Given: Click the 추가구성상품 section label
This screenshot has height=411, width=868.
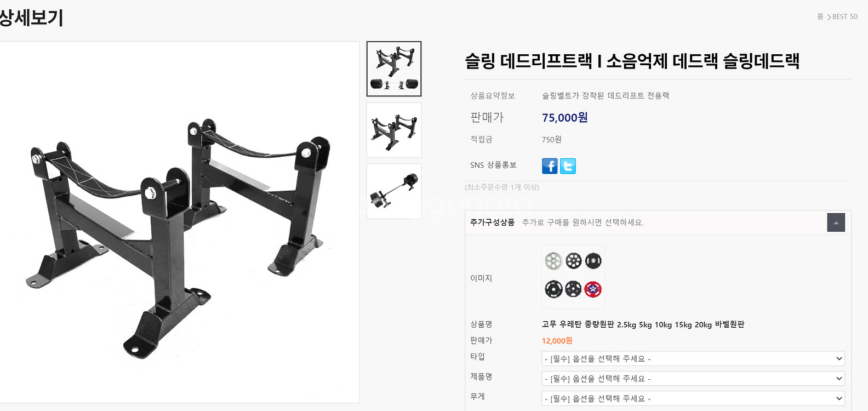Looking at the screenshot, I should (492, 222).
